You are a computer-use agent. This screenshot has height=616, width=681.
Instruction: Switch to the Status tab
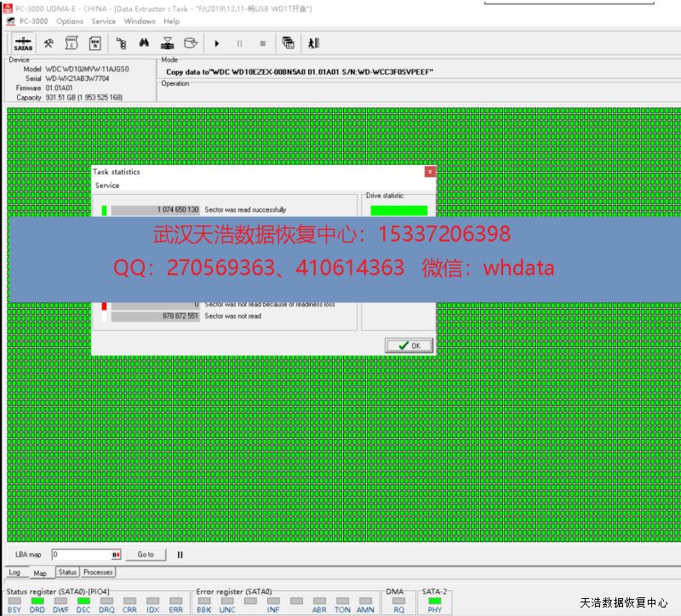tap(67, 573)
